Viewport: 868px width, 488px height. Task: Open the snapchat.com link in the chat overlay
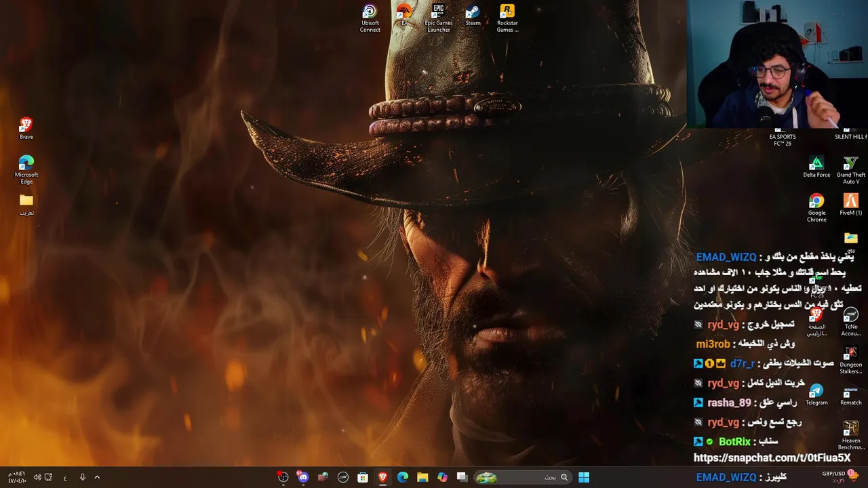tap(772, 458)
